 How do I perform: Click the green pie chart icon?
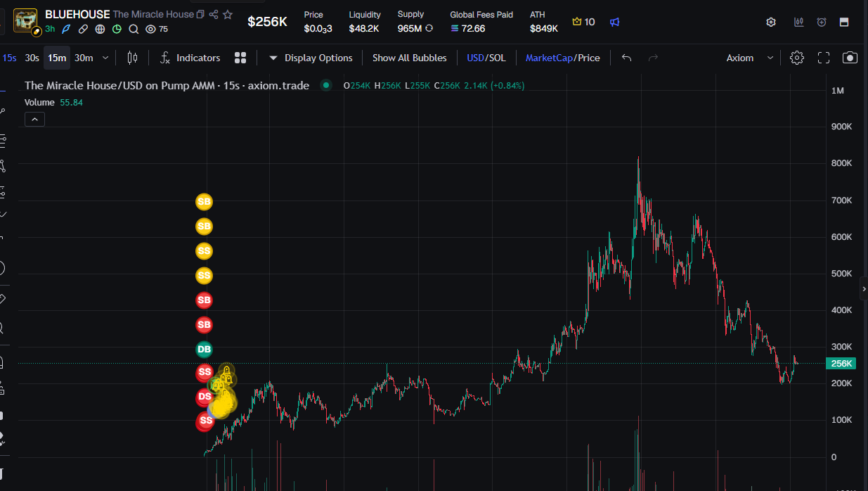[117, 29]
